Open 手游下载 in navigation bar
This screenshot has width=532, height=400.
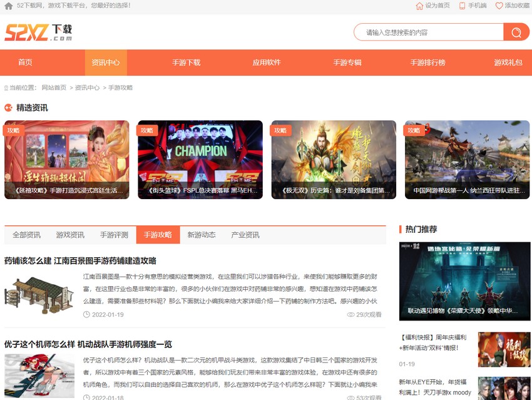click(186, 63)
